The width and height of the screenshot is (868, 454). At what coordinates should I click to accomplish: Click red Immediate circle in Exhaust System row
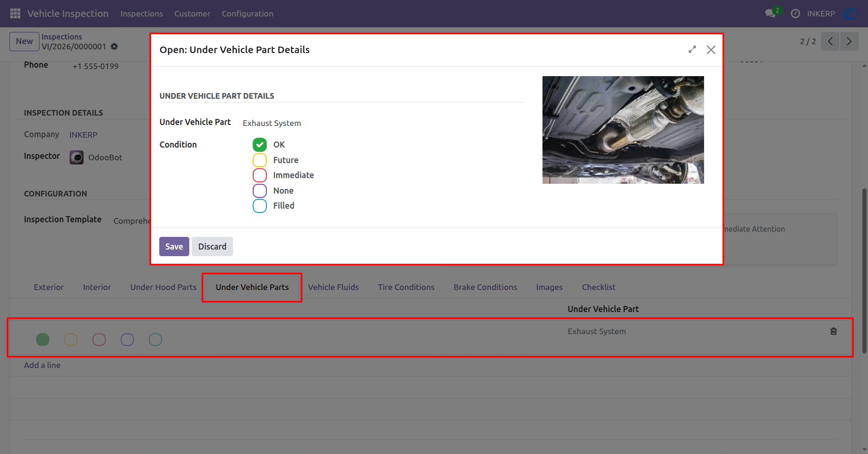[x=99, y=339]
